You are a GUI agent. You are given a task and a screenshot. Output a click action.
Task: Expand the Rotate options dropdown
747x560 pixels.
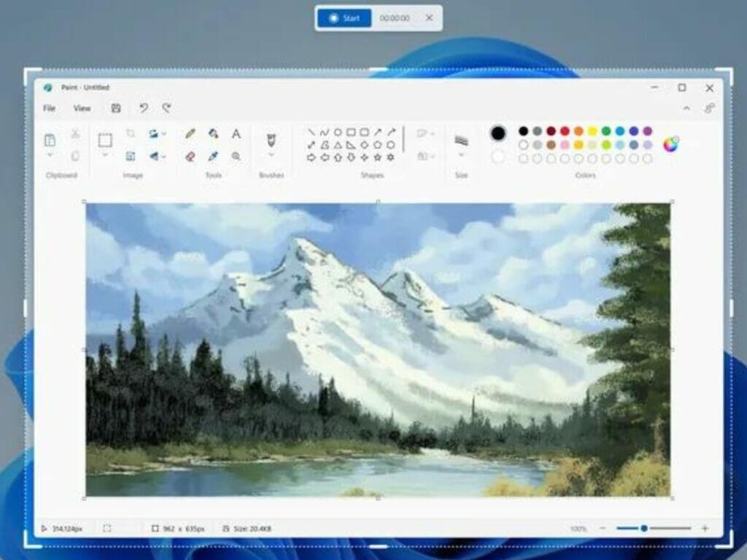click(x=163, y=133)
